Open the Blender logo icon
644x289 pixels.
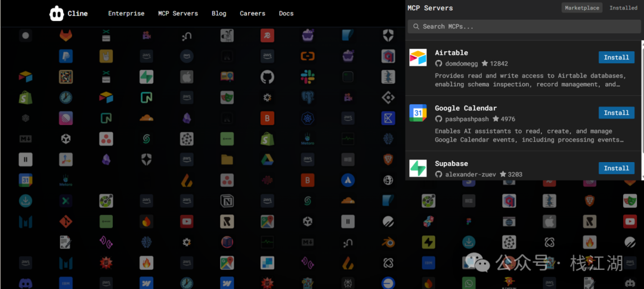[388, 242]
